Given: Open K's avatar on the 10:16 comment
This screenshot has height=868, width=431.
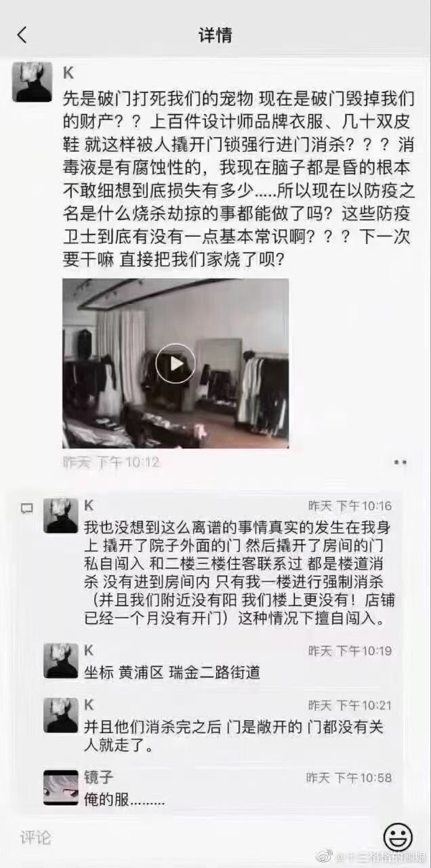Looking at the screenshot, I should [61, 516].
